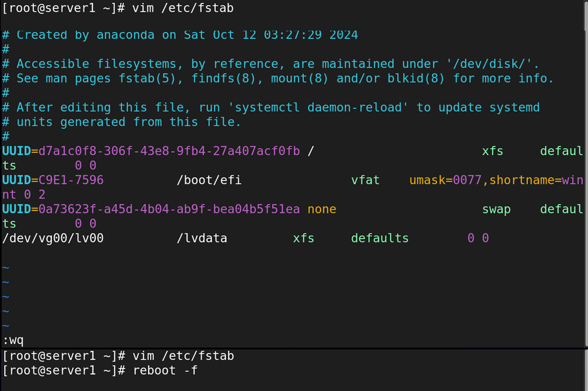Click the UUID=C9E1-7596 entry
The height and width of the screenshot is (391, 588).
[53, 181]
